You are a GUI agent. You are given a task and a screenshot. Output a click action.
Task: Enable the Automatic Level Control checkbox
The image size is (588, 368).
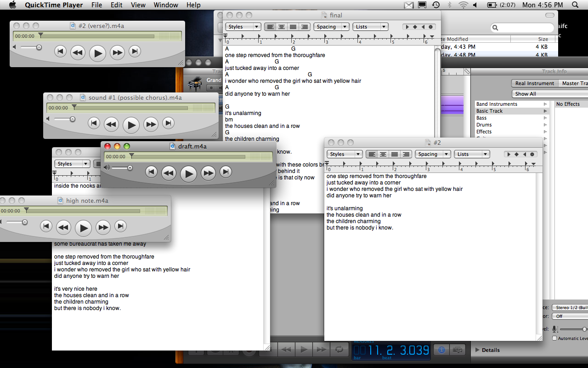coord(554,338)
